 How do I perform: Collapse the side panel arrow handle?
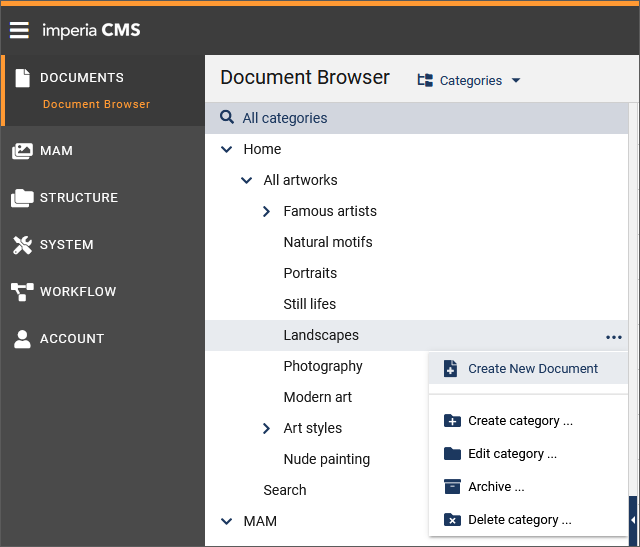pyautogui.click(x=633, y=520)
